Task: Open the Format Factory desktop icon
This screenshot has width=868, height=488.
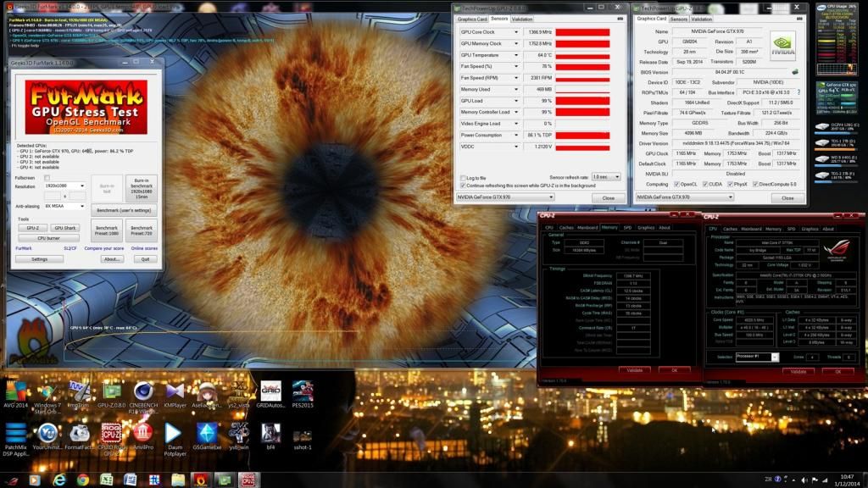Action: coord(79,436)
